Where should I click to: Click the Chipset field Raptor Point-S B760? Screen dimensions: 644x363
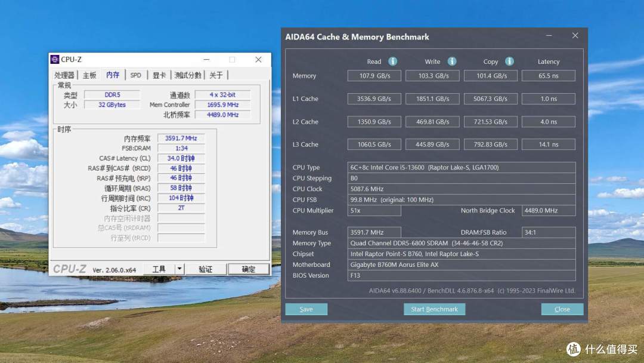pos(462,254)
